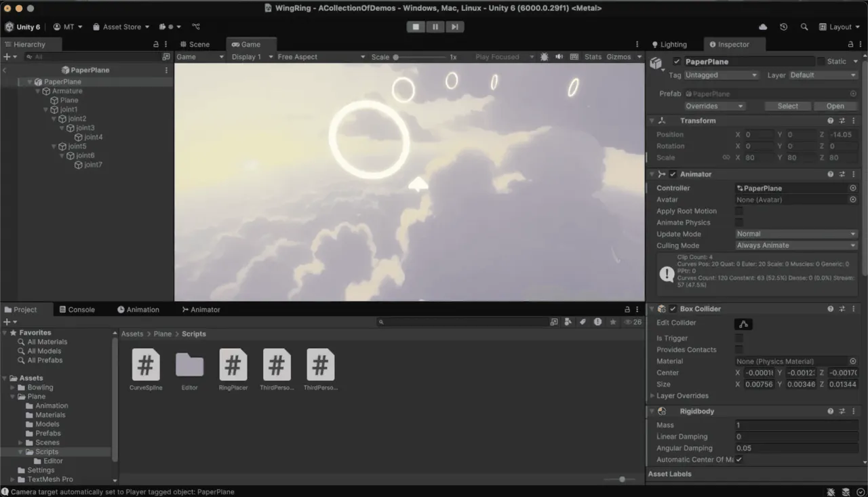Collapse the Armature node in Hierarchy

(37, 91)
